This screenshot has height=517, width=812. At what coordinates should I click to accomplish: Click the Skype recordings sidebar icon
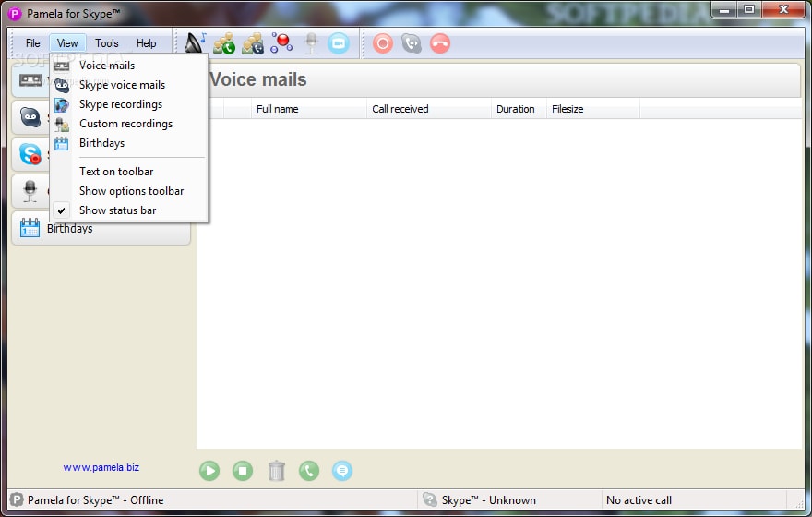(x=30, y=154)
